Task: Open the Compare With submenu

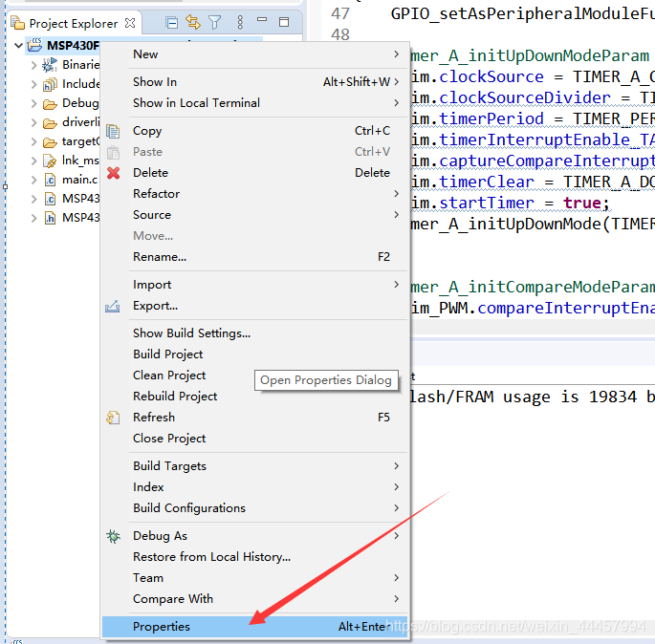Action: tap(254, 599)
